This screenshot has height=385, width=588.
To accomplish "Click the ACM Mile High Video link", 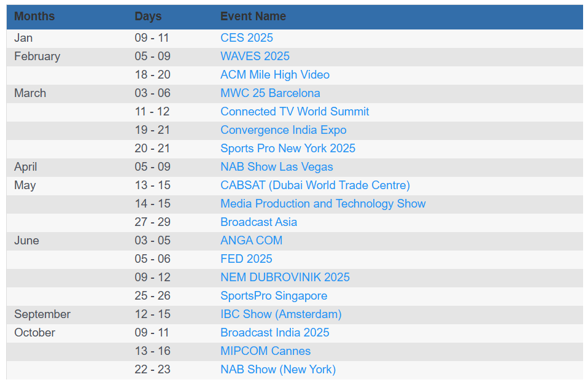I will click(275, 75).
